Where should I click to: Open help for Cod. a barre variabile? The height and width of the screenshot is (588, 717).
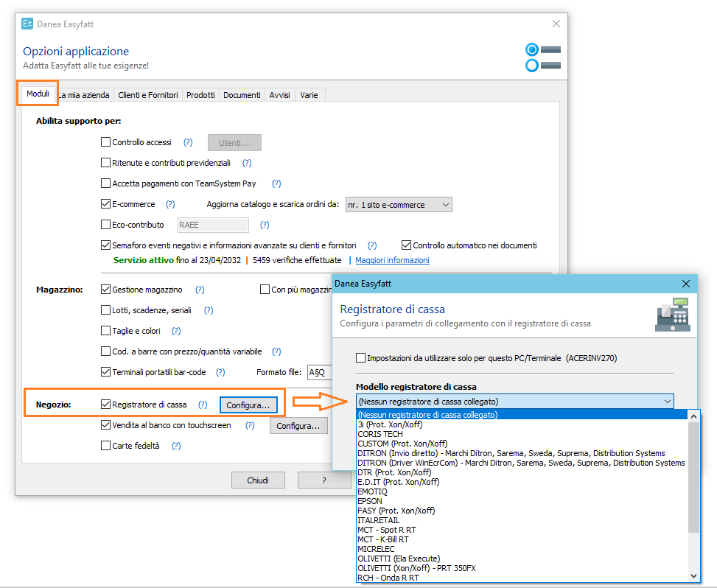pos(276,351)
